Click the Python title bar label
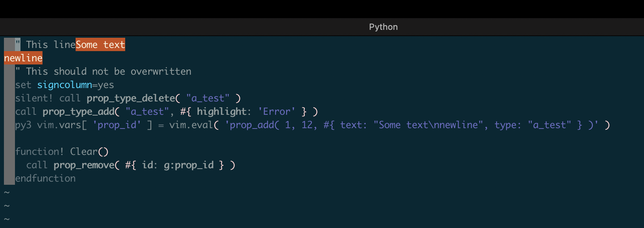Viewport: 644px width, 228px height. pos(383,27)
